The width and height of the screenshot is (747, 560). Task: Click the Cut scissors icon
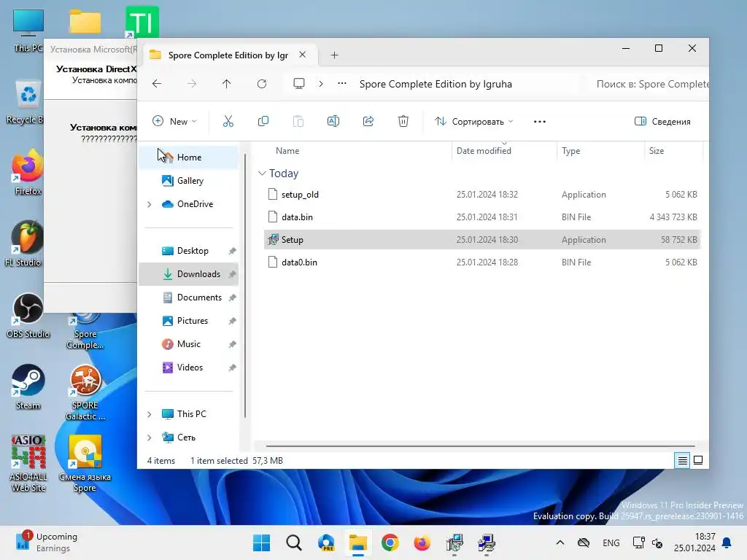pos(228,122)
